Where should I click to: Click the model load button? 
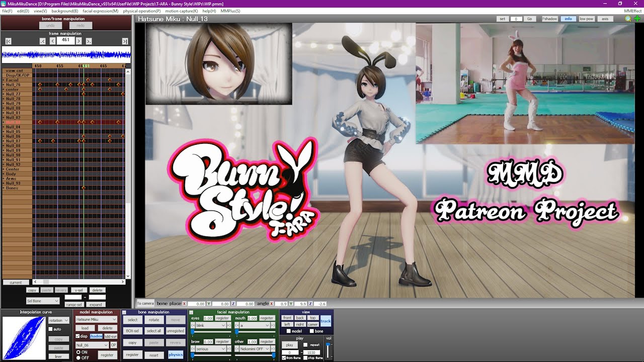pos(85,328)
